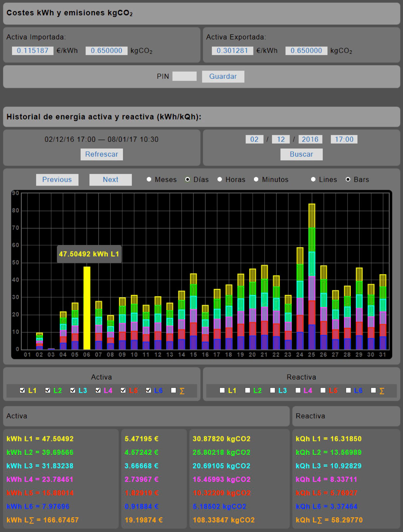Select the Minutos radio option
Image resolution: width=403 pixels, height=532 pixels.
[256, 180]
